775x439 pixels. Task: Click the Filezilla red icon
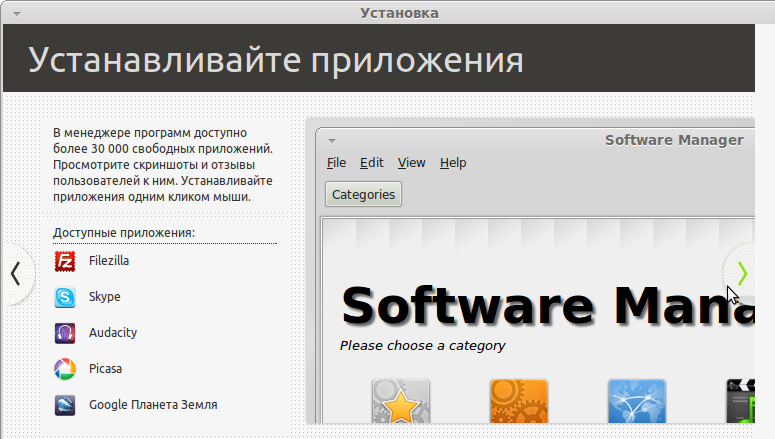click(65, 262)
